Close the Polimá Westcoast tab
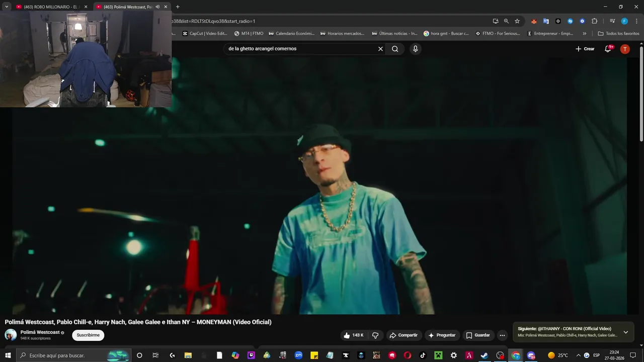This screenshot has height=362, width=644. point(166,7)
